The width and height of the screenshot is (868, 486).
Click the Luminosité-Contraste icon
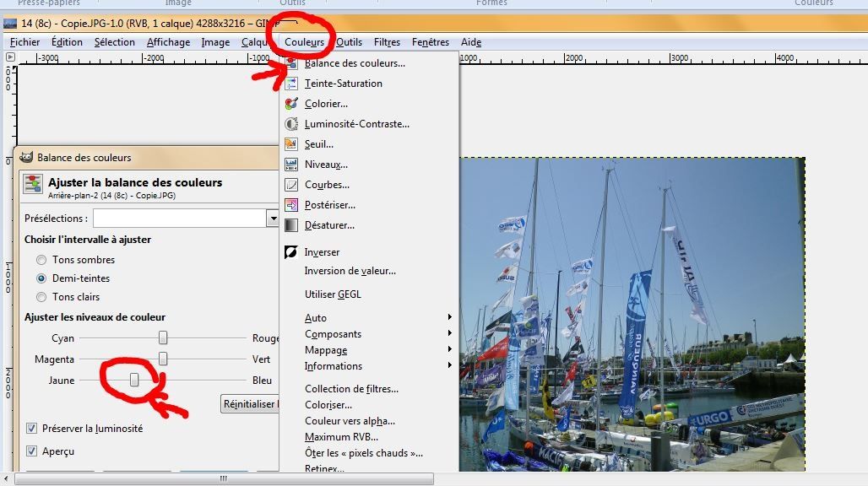click(291, 124)
